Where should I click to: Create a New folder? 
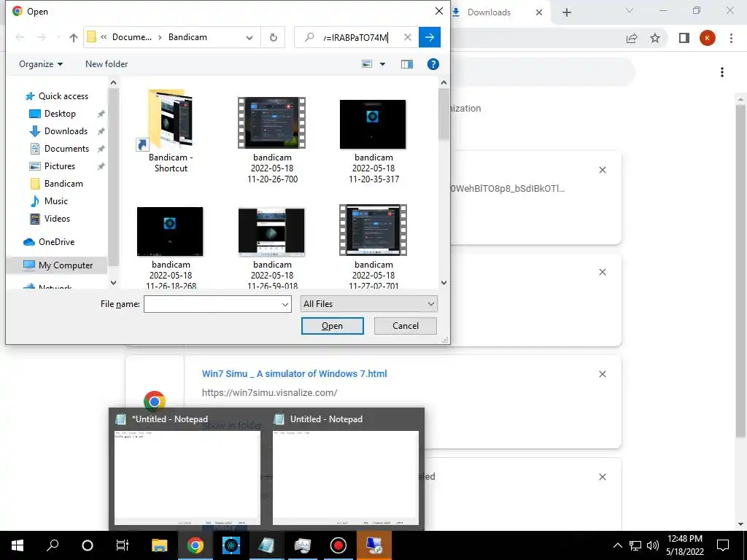tap(107, 64)
